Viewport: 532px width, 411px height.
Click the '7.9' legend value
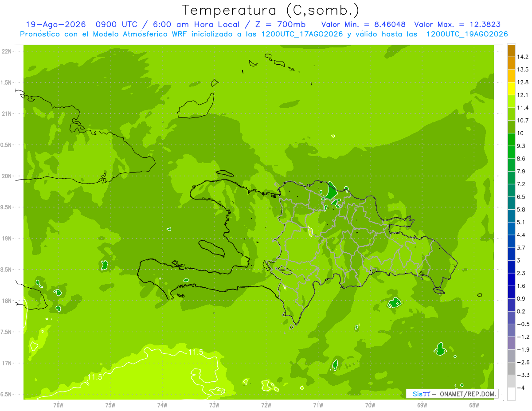point(521,171)
